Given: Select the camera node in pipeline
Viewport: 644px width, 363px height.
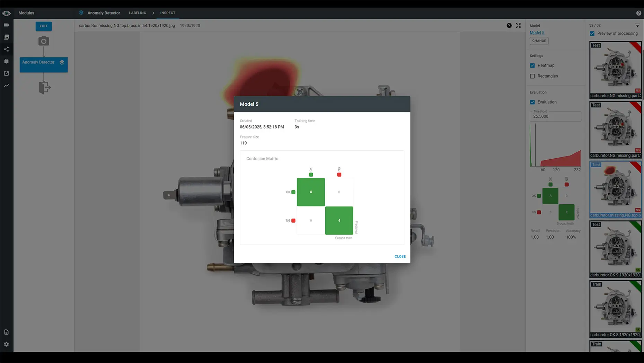Looking at the screenshot, I should [x=44, y=41].
